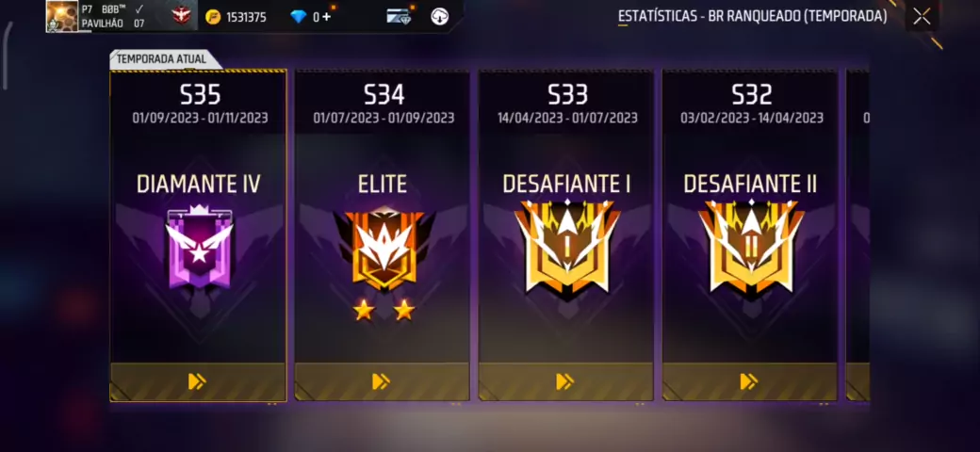Viewport: 980px width, 452px height.
Task: Open the player avatar profile picture
Action: pos(62,16)
